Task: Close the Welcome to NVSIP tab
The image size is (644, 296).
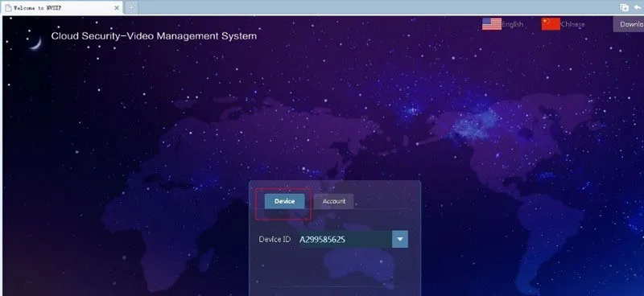Action: (117, 8)
